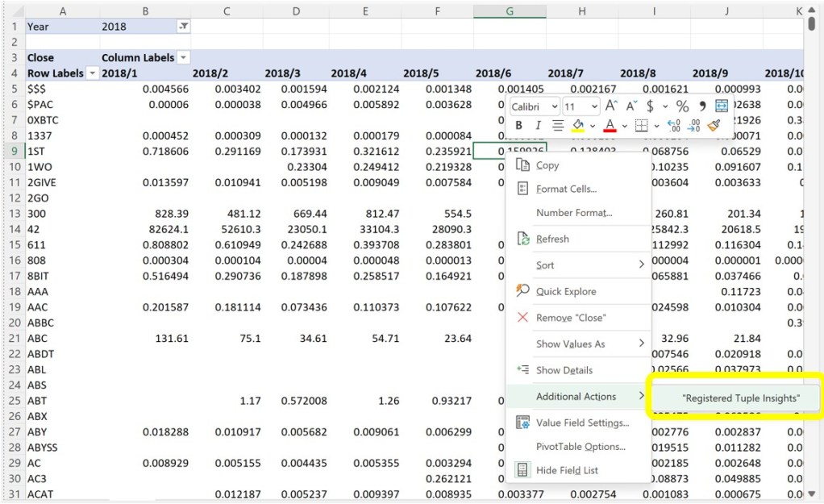Image resolution: width=824 pixels, height=504 pixels.
Task: Apply Percent Style formatting
Action: pyautogui.click(x=683, y=106)
